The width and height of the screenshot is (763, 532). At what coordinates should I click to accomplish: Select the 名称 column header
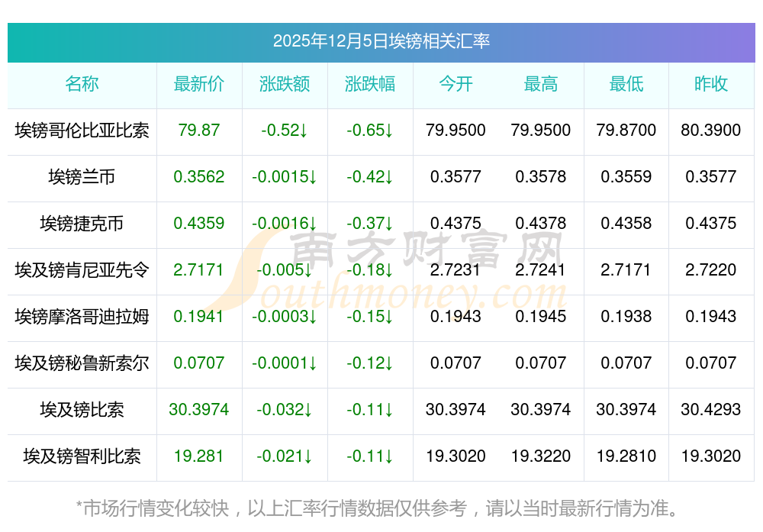82,84
